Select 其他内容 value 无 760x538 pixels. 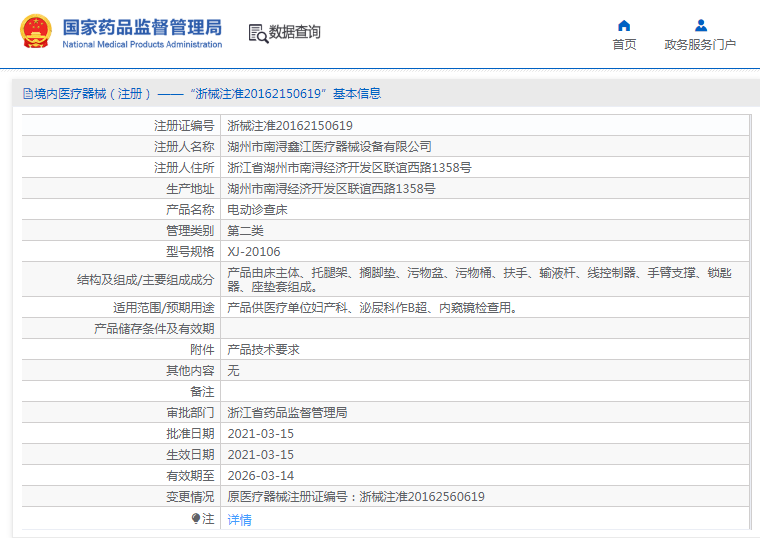[x=233, y=371]
